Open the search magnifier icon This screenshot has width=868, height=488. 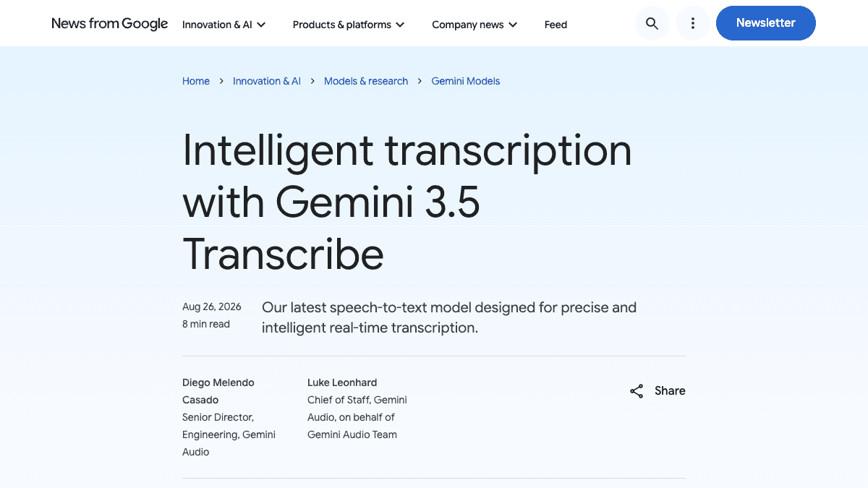click(652, 23)
